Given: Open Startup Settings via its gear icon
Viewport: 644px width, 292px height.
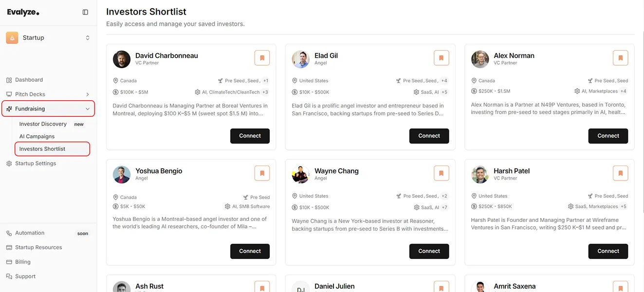Looking at the screenshot, I should click(x=9, y=163).
